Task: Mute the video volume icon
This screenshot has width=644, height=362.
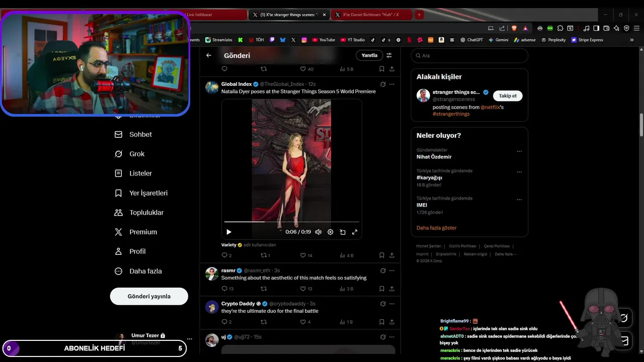Action: point(318,232)
